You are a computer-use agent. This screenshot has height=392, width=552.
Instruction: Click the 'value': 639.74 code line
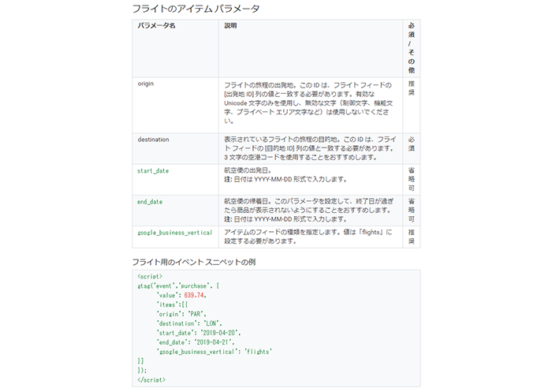pyautogui.click(x=181, y=296)
